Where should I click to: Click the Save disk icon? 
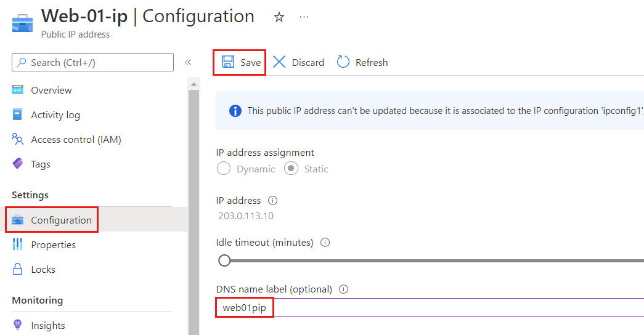point(228,62)
